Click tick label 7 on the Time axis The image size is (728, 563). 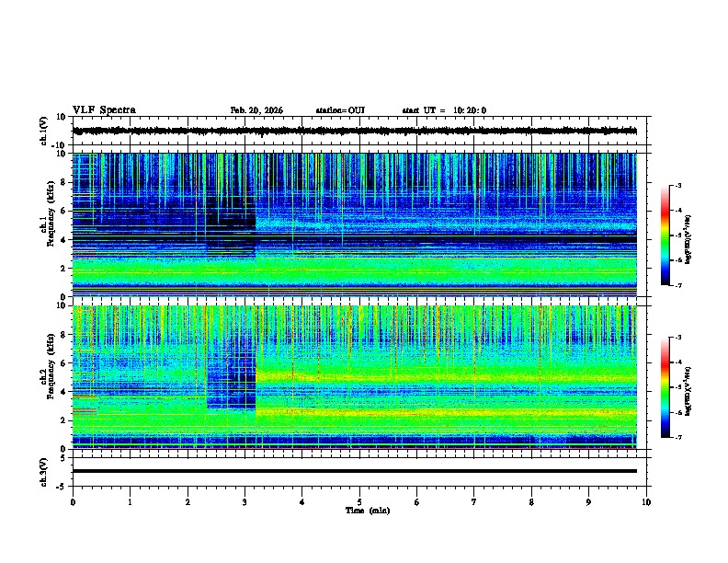click(x=474, y=502)
